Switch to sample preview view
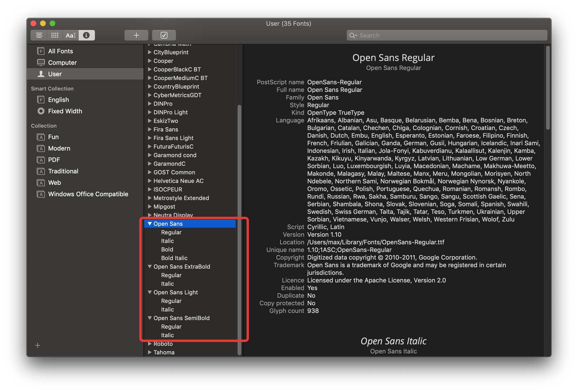This screenshot has width=578, height=392. [39, 35]
